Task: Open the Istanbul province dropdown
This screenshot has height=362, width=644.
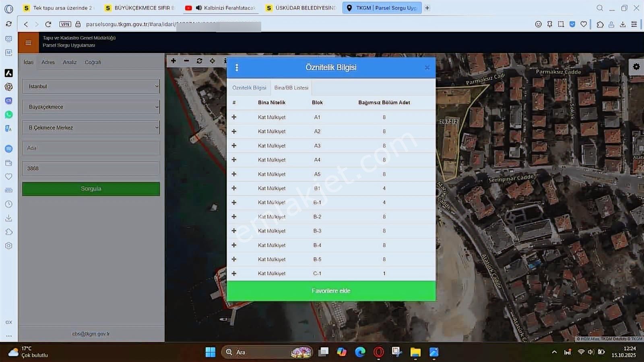Action: [91, 86]
